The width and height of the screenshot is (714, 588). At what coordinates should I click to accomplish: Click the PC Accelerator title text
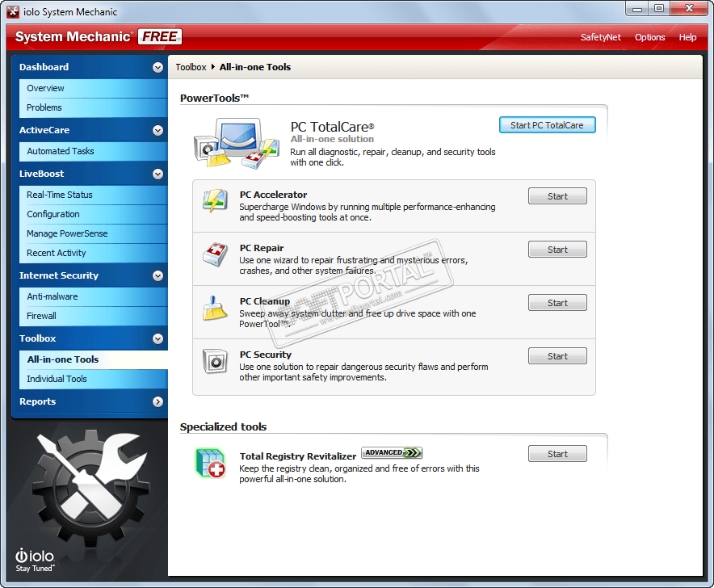coord(273,195)
